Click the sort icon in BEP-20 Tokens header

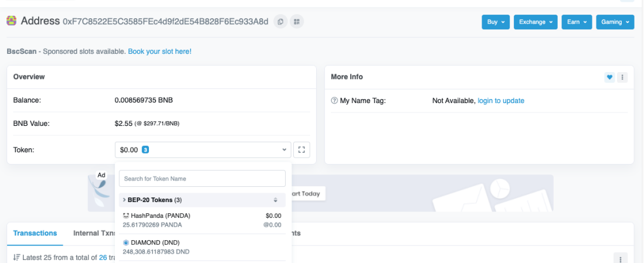pos(276,200)
